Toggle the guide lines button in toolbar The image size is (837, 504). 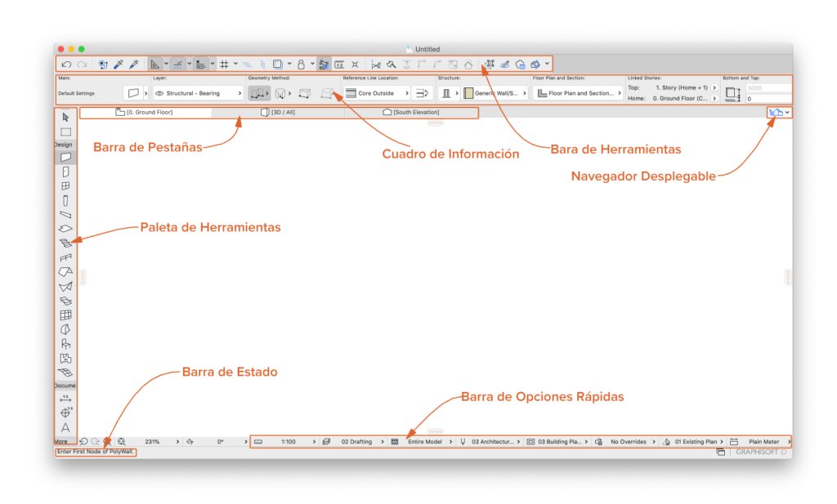pos(177,64)
